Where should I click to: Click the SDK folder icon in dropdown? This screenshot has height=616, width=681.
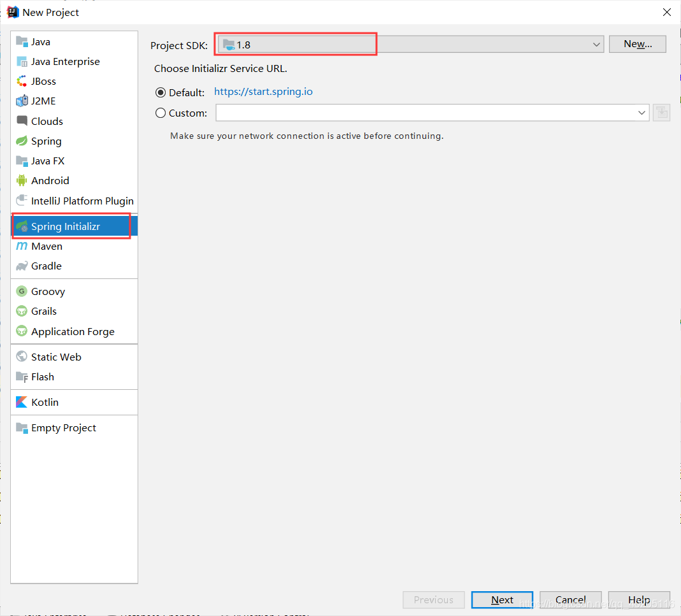click(229, 45)
